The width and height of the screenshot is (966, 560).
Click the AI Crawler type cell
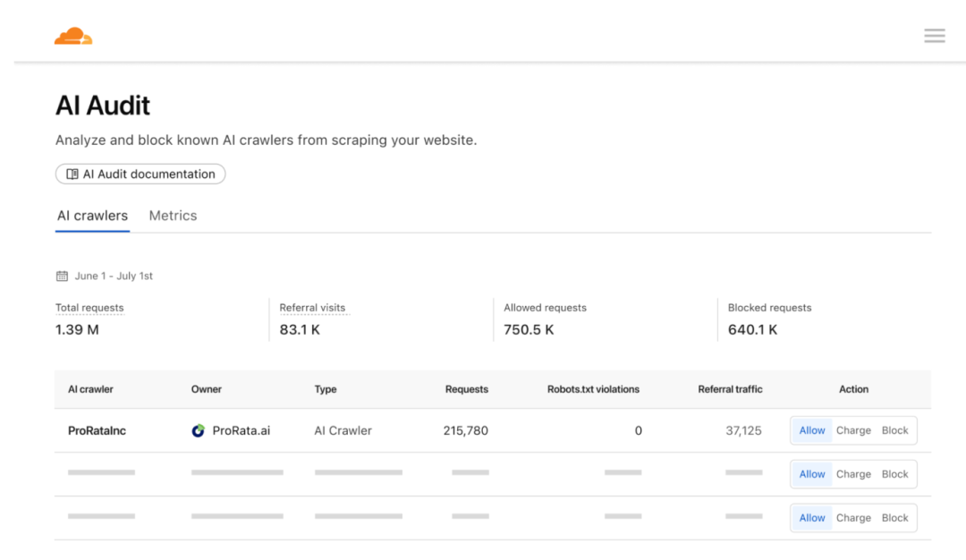tap(343, 430)
